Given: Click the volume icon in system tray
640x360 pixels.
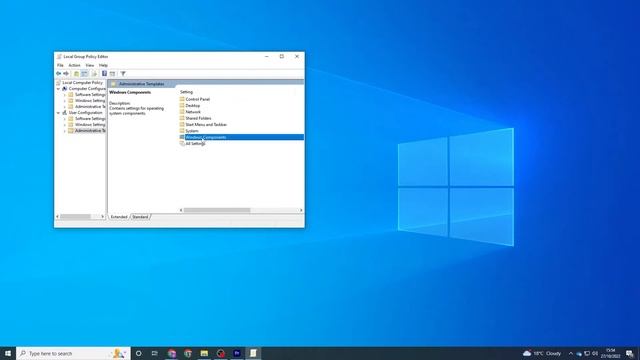Looking at the screenshot, I should (x=595, y=353).
